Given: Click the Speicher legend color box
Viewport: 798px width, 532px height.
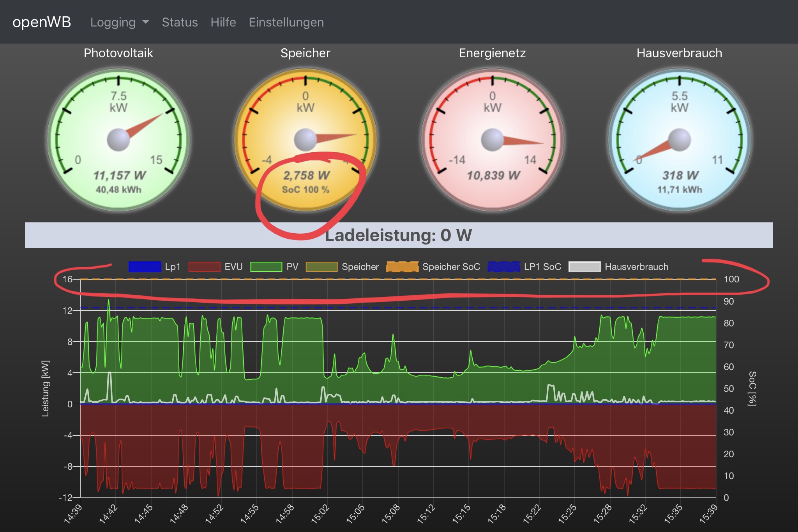Looking at the screenshot, I should point(321,267).
